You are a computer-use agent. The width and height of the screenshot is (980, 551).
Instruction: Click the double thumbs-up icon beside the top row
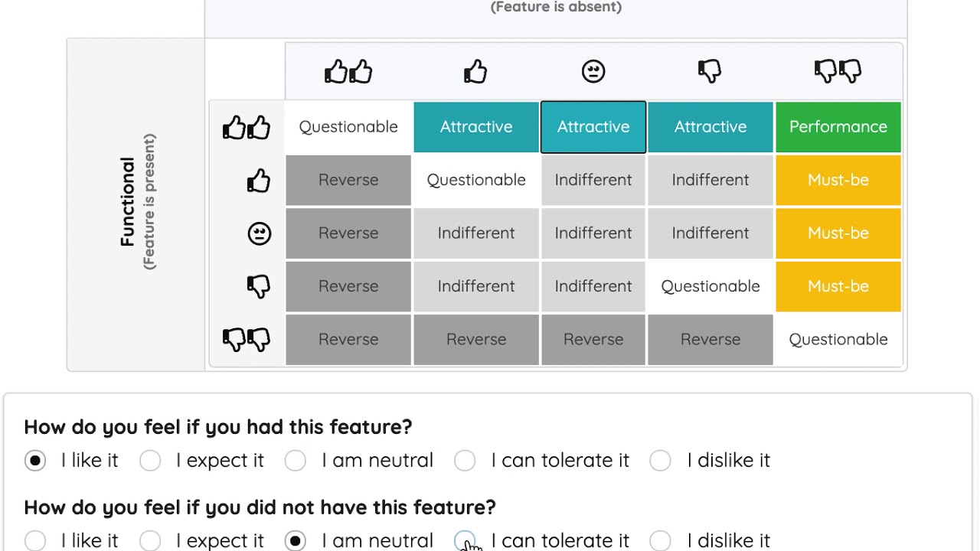point(247,127)
